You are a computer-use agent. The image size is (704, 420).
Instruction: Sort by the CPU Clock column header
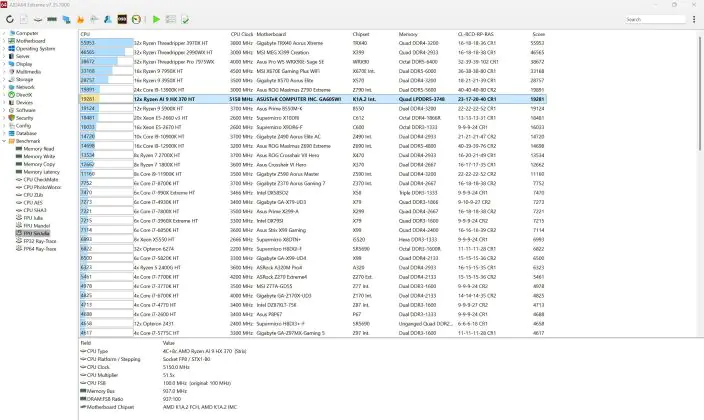[242, 34]
